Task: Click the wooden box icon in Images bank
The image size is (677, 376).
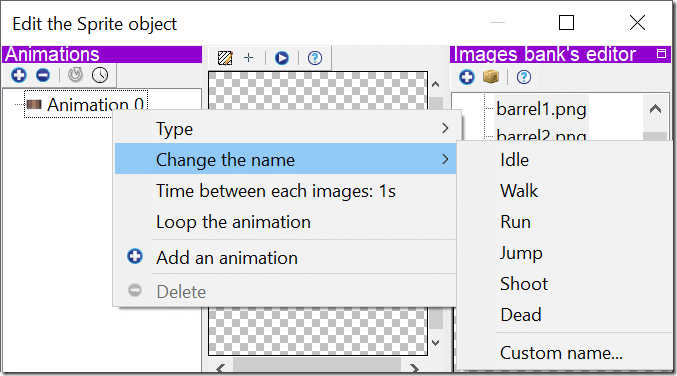Action: click(491, 77)
